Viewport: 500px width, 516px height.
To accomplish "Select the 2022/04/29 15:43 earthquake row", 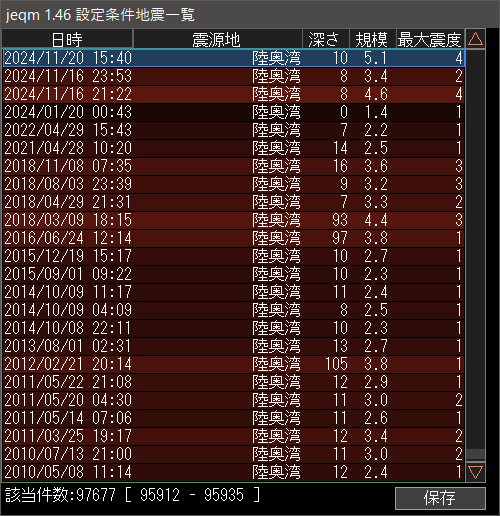I will pyautogui.click(x=234, y=130).
